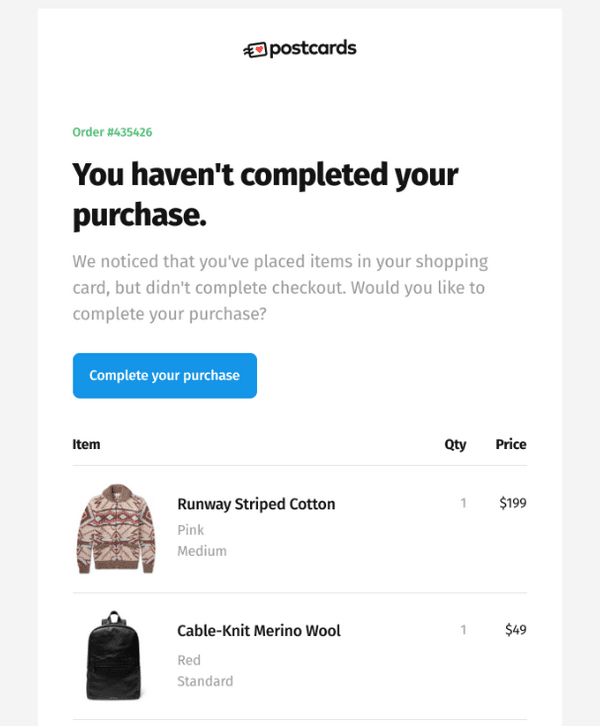The image size is (600, 726).
Task: Click the paragraph about your shopping cart
Action: [280, 288]
